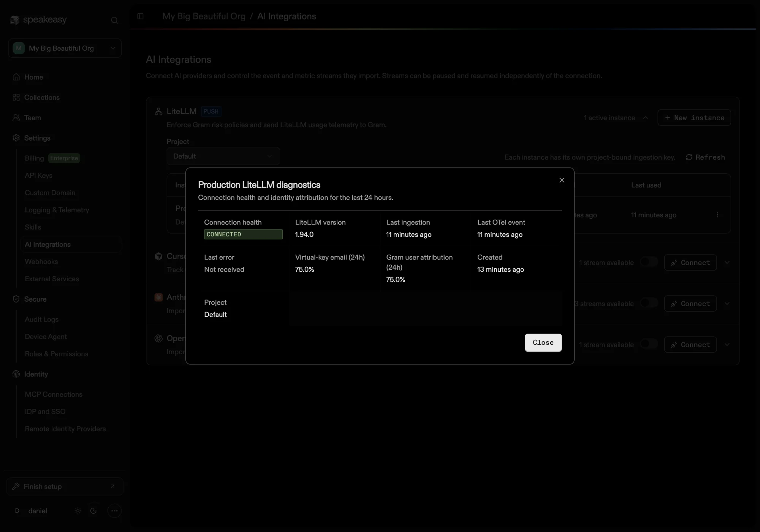Image resolution: width=760 pixels, height=532 pixels.
Task: Click the Last error Not received value
Action: (224, 269)
